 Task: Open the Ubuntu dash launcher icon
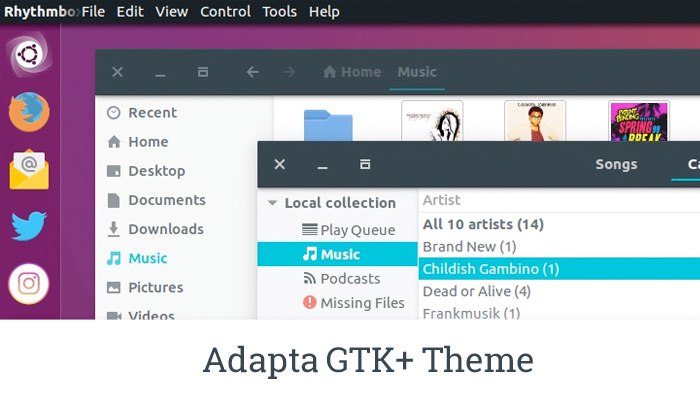[29, 54]
